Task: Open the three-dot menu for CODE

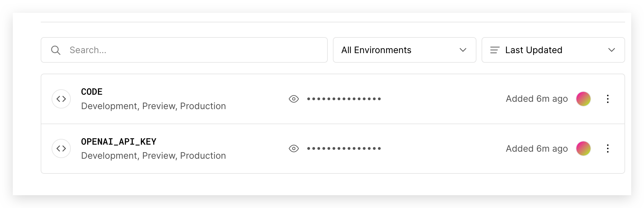Action: [x=607, y=99]
